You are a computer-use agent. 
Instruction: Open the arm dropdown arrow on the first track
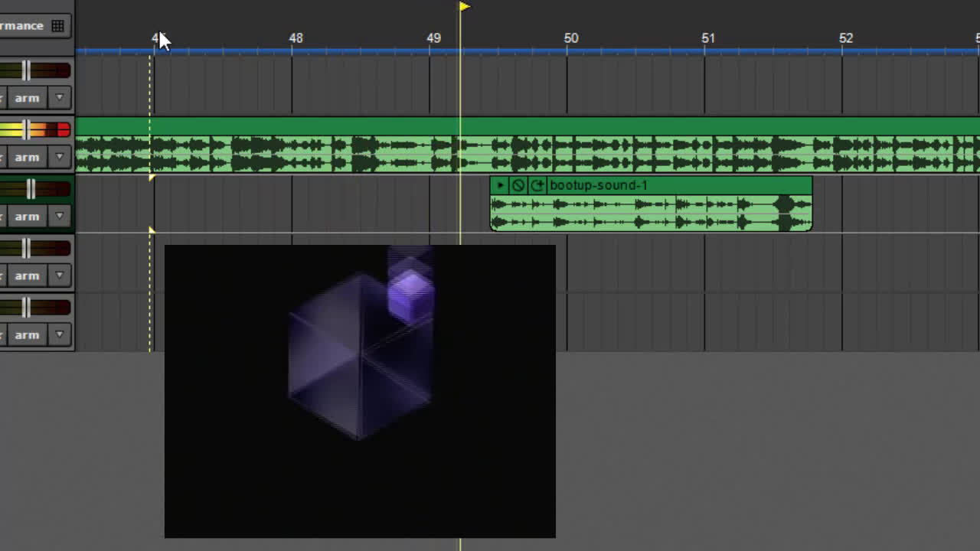click(x=59, y=98)
